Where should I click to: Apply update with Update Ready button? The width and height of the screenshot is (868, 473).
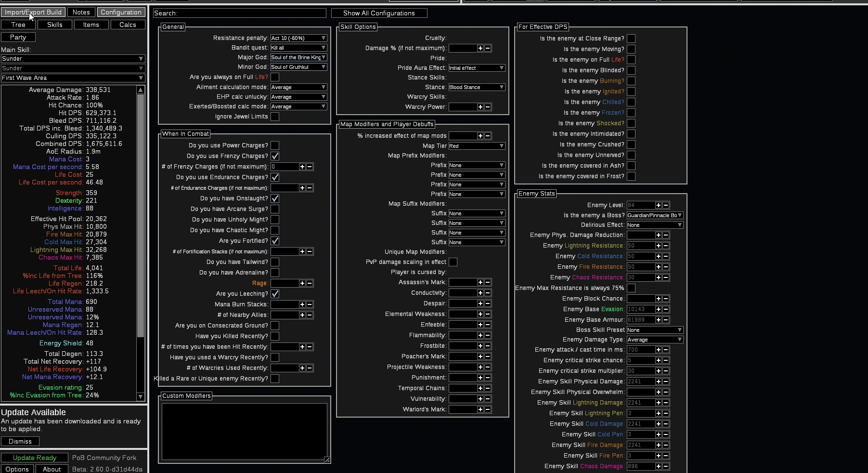[x=35, y=458]
